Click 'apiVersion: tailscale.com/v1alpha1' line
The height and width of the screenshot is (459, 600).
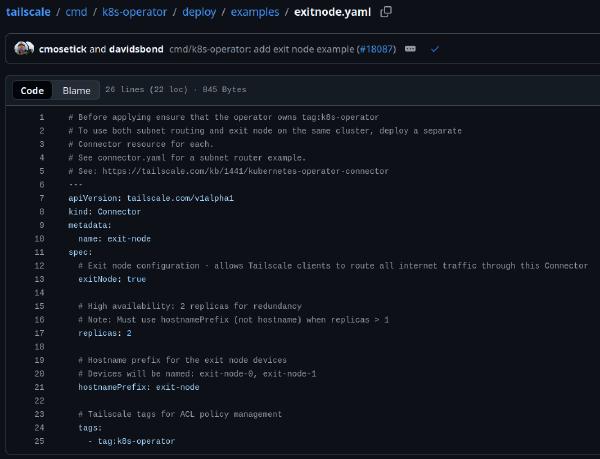[151, 198]
